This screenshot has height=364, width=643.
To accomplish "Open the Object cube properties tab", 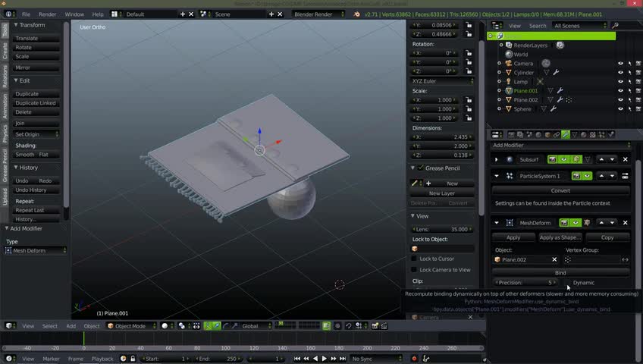I will 547,134.
